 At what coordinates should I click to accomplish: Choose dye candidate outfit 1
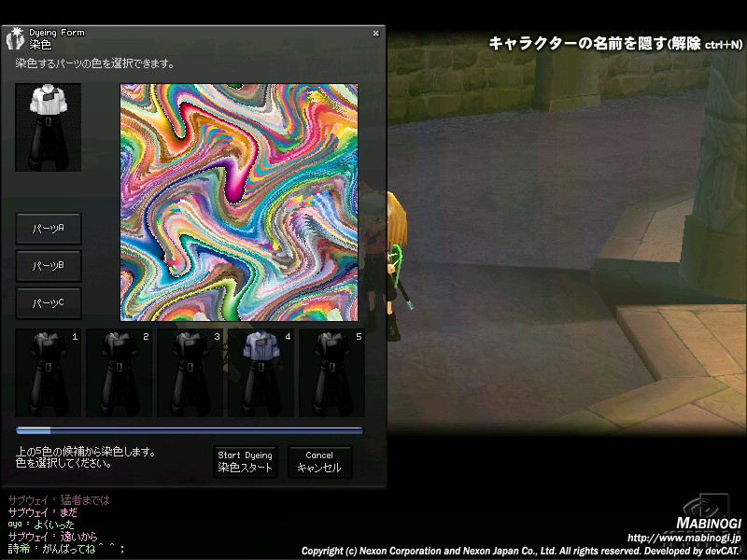pyautogui.click(x=48, y=372)
